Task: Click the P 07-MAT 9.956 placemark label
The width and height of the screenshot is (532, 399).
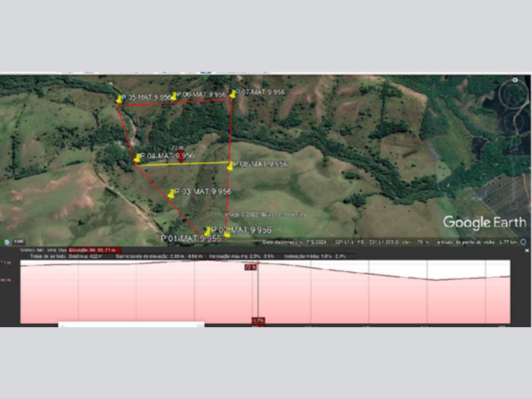Action: point(260,92)
